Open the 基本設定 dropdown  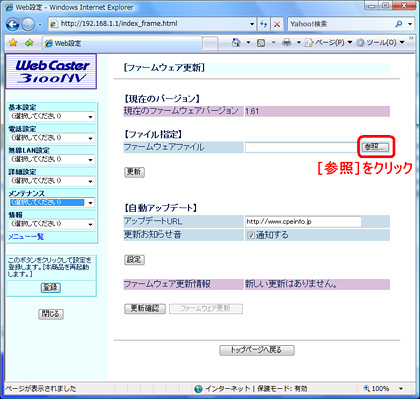pyautogui.click(x=51, y=116)
